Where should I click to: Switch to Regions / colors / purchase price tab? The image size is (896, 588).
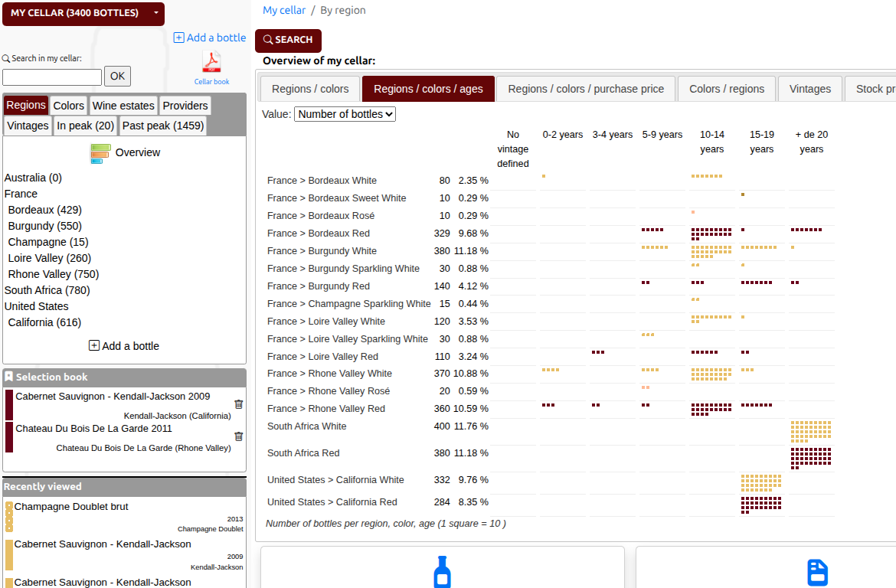(586, 88)
